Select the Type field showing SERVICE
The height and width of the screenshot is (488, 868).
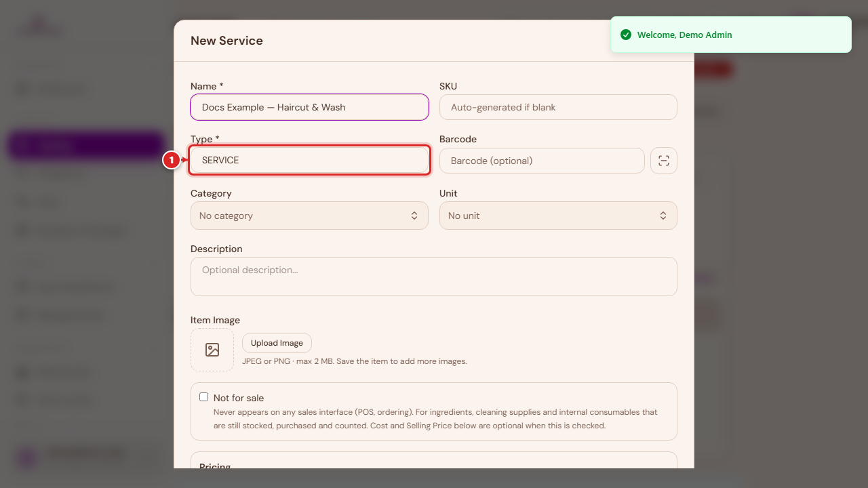[309, 161]
